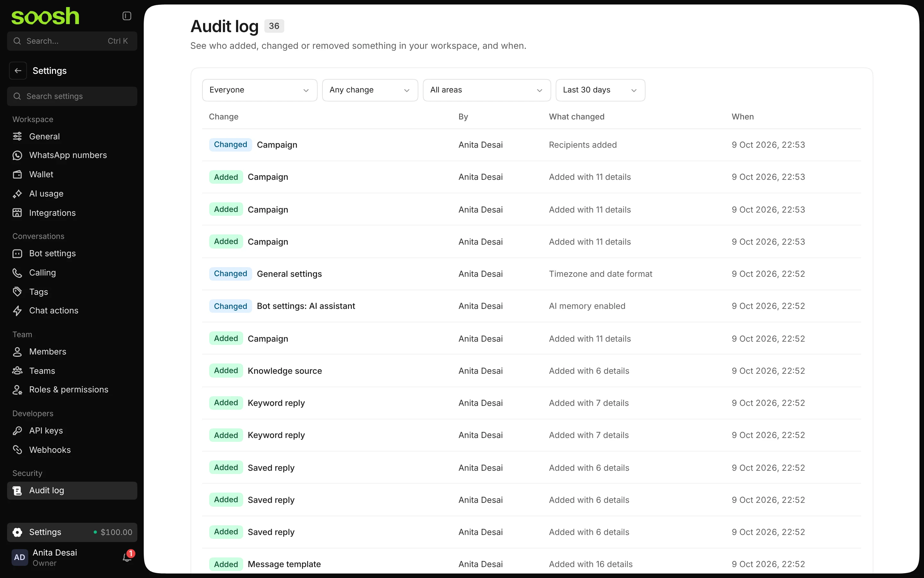This screenshot has height=578, width=924.
Task: Open Members settings
Action: pos(72,352)
